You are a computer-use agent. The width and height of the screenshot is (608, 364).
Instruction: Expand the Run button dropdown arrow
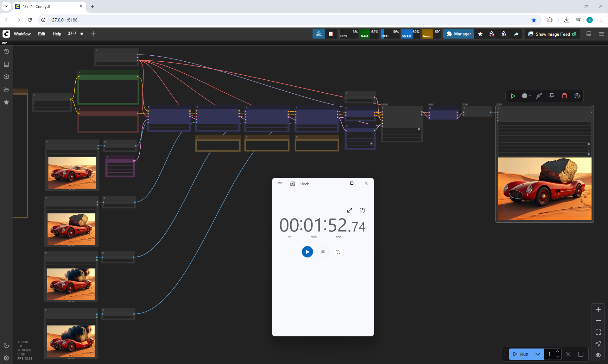[x=537, y=354]
